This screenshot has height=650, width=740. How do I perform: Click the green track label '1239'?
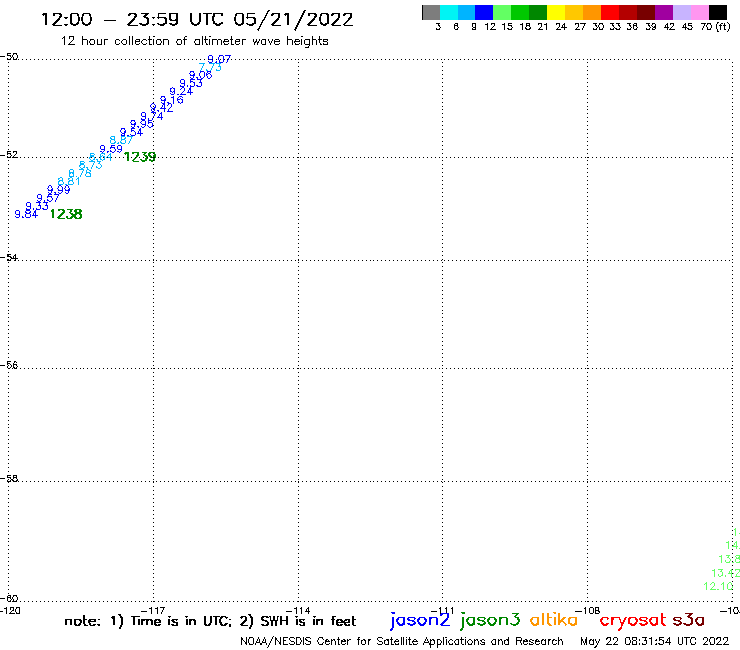click(x=140, y=157)
